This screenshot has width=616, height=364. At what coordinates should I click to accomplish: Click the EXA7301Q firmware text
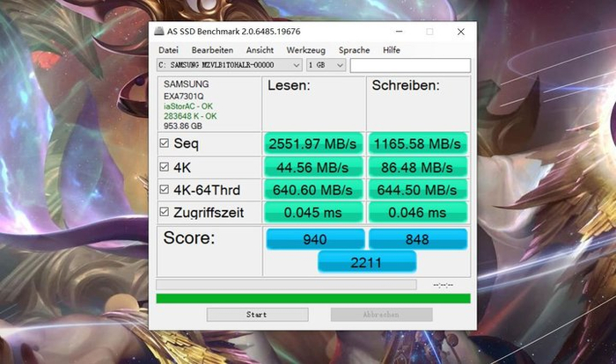183,96
